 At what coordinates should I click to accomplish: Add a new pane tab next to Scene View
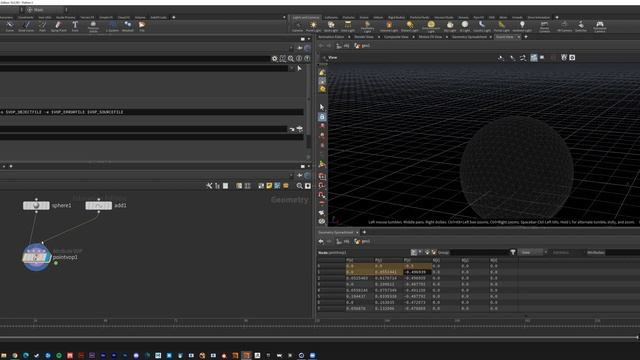point(526,37)
